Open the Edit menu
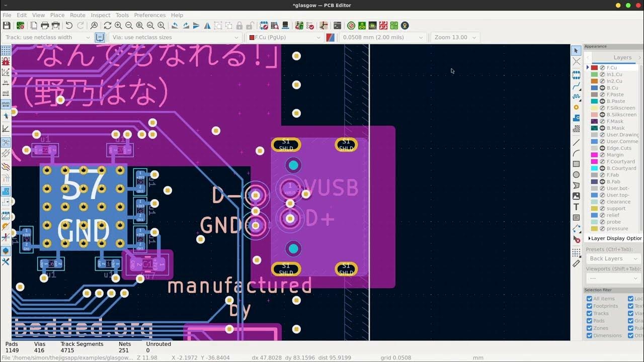Viewport: 644px width, 362px height. point(22,15)
